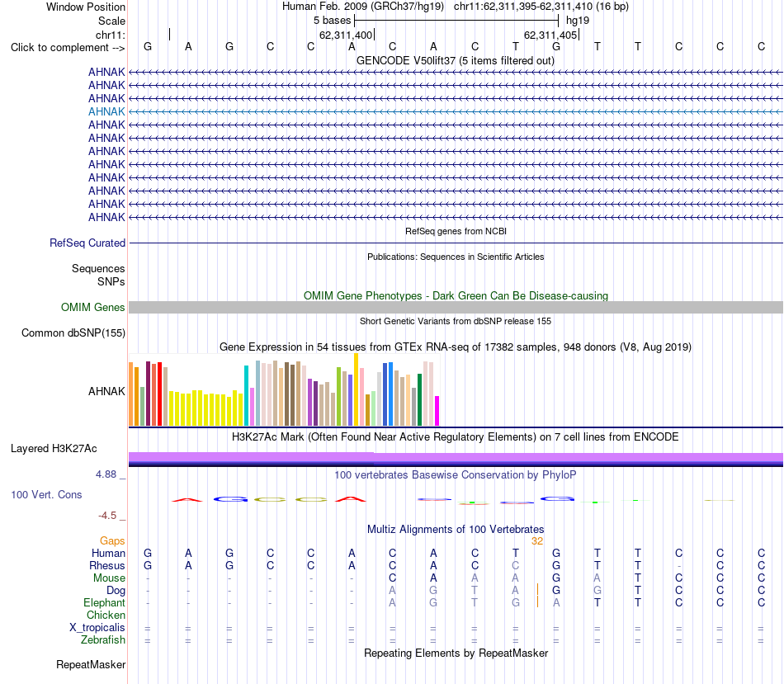Click the Common dbSNP(155) label
This screenshot has height=684, width=784.
tap(73, 333)
